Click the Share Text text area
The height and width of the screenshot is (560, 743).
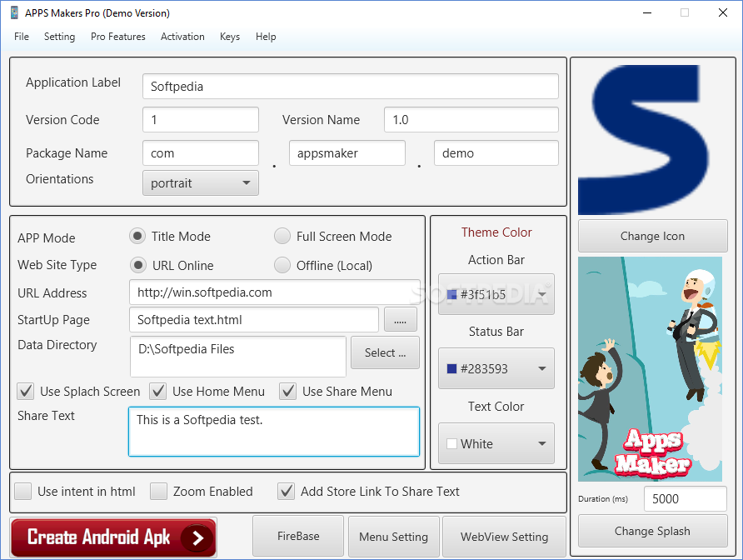[x=274, y=432]
